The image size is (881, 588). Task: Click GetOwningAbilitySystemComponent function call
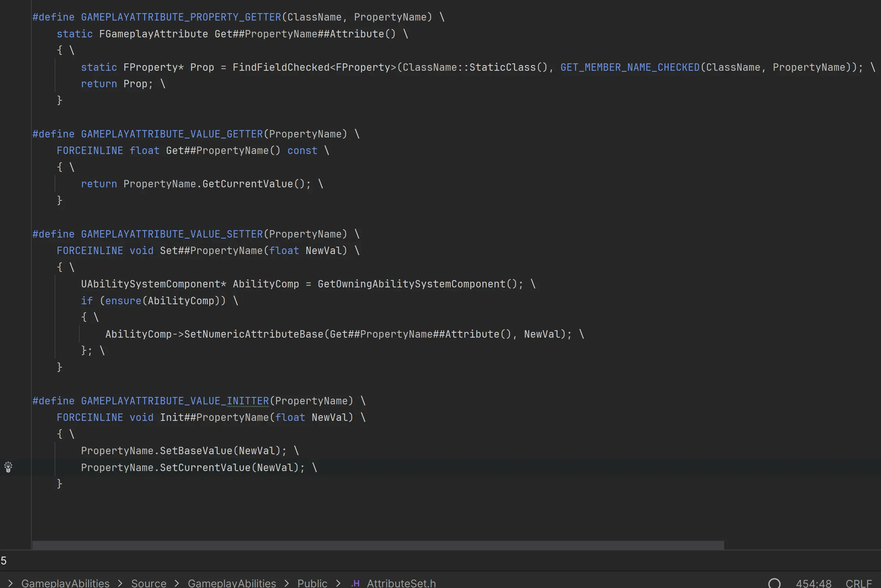(412, 284)
